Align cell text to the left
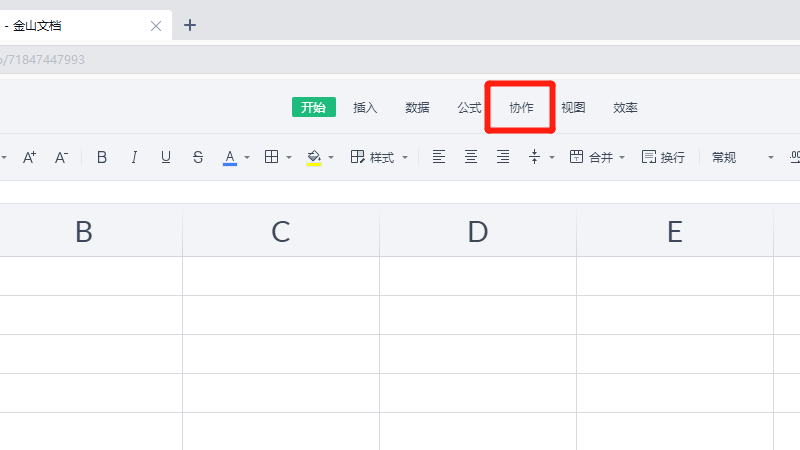This screenshot has width=800, height=450. click(x=438, y=157)
